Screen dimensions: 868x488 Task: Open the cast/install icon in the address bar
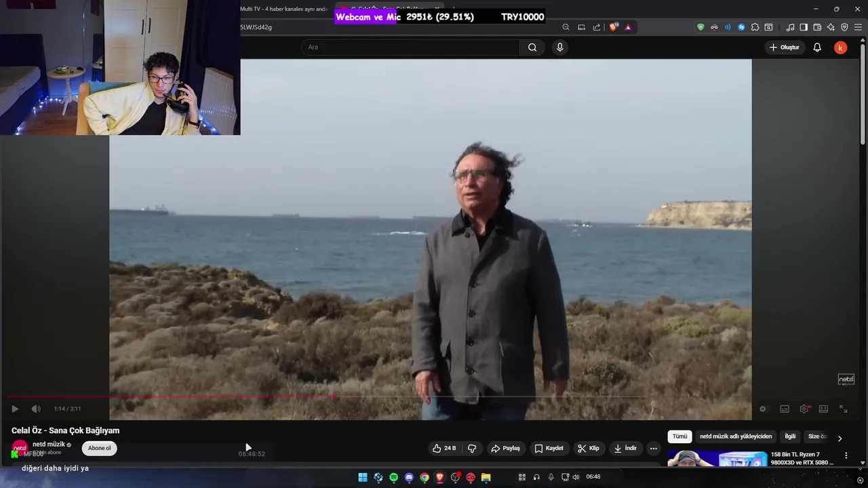coord(581,27)
